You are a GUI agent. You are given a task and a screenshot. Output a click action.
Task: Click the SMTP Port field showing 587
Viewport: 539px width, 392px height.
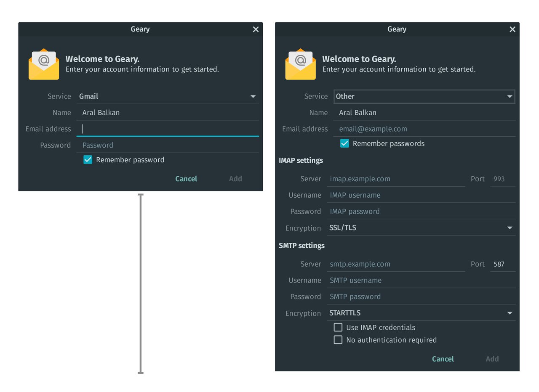coord(503,264)
